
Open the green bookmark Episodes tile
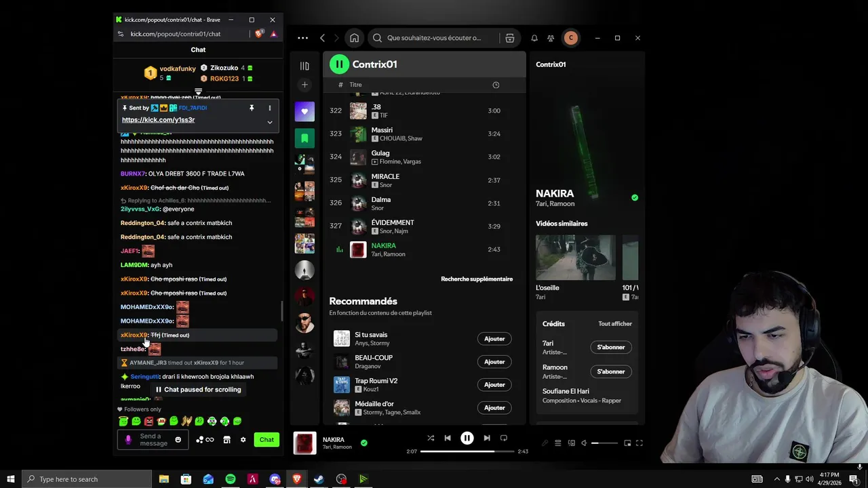(x=304, y=138)
